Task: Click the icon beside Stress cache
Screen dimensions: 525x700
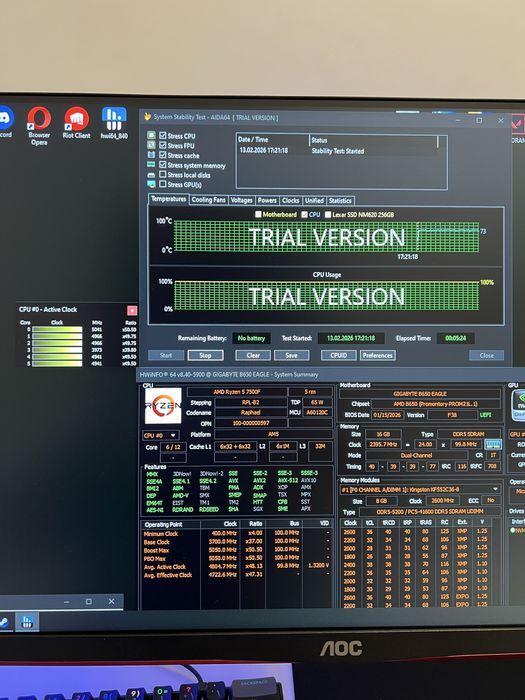Action: [x=152, y=155]
